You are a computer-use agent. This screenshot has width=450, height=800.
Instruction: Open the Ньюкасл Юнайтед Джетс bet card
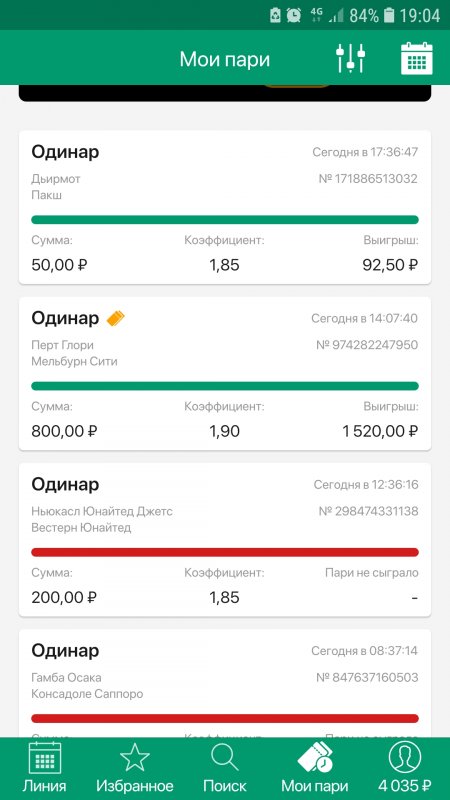click(225, 540)
